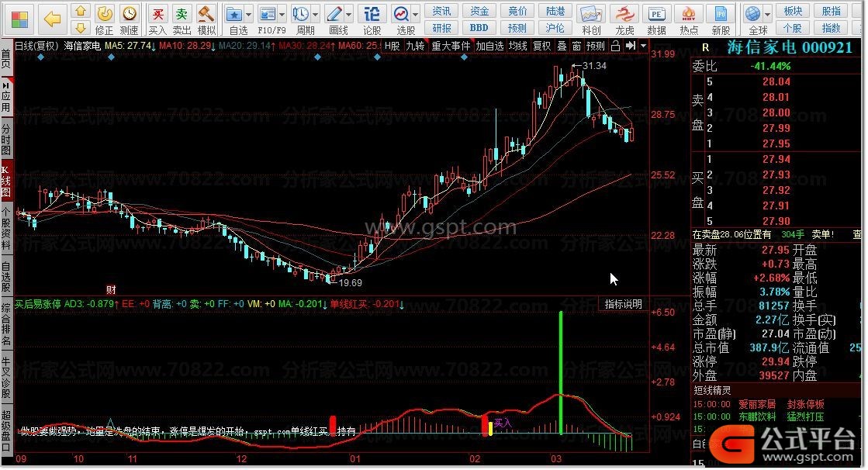This screenshot has width=868, height=470.
Task: Expand the 全球 dropdown arrow
Action: [767, 14]
